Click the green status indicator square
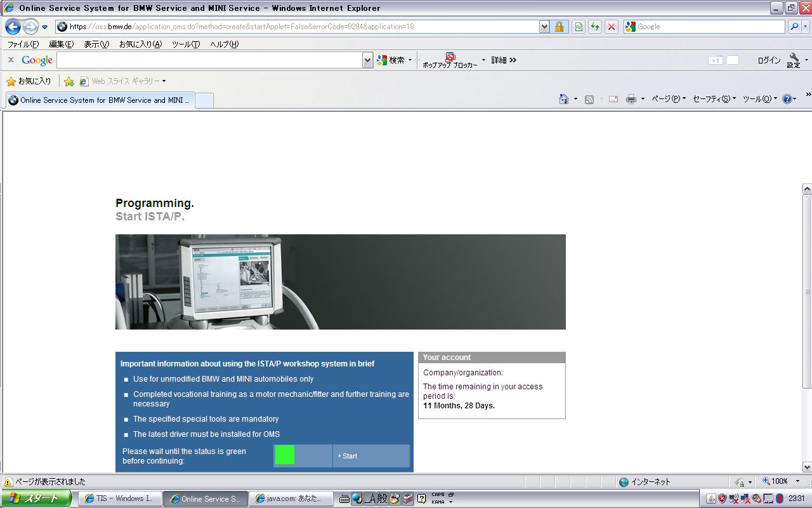 285,455
